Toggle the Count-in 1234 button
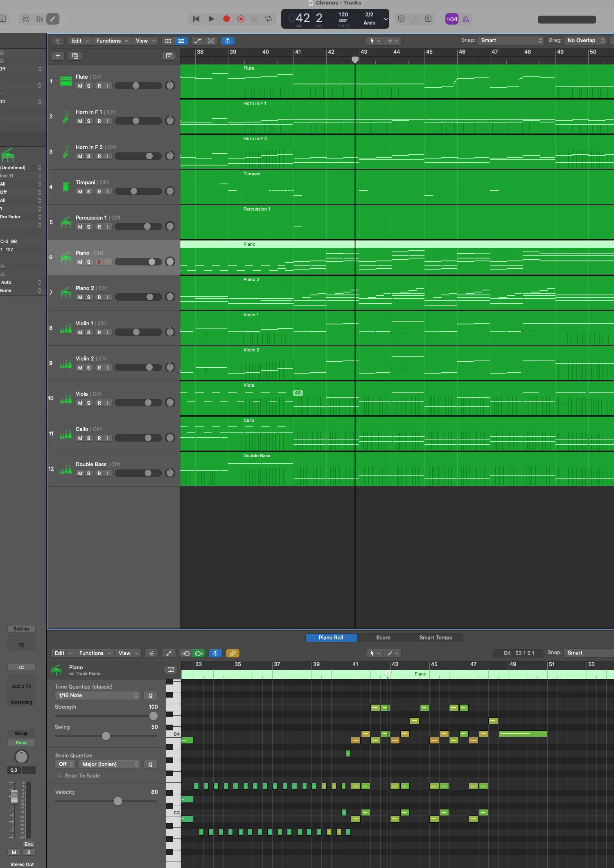614x868 pixels. click(x=452, y=19)
